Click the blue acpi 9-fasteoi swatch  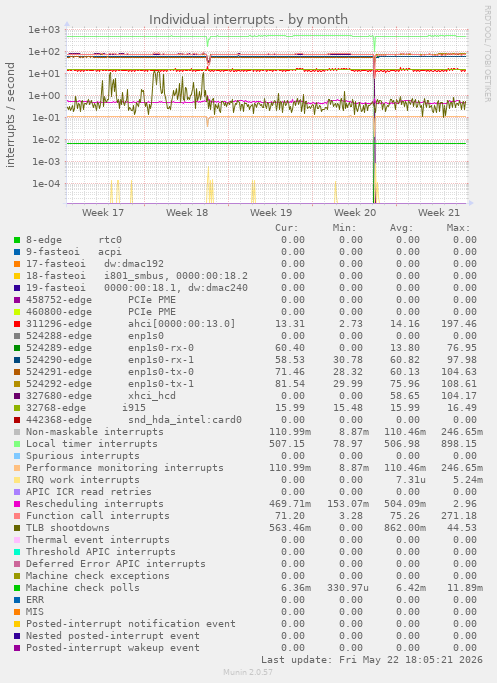click(17, 252)
